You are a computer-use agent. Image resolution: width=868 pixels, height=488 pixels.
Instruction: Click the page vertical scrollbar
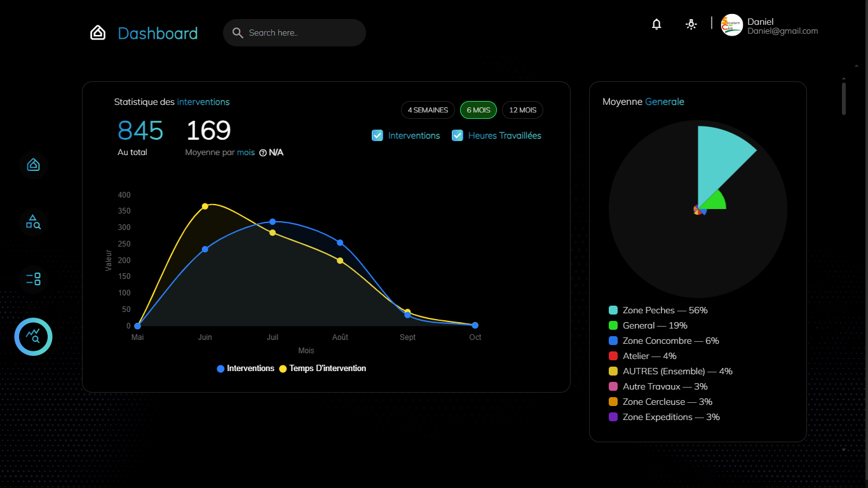844,98
